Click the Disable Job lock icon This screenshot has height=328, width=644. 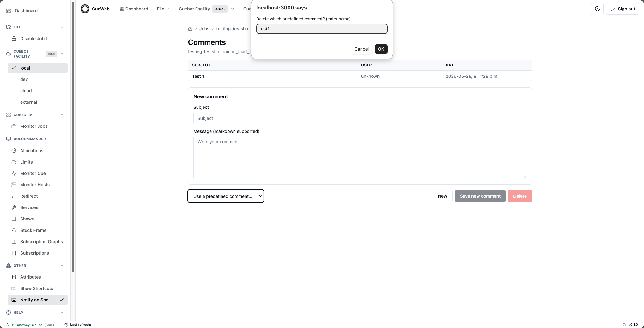coord(14,39)
